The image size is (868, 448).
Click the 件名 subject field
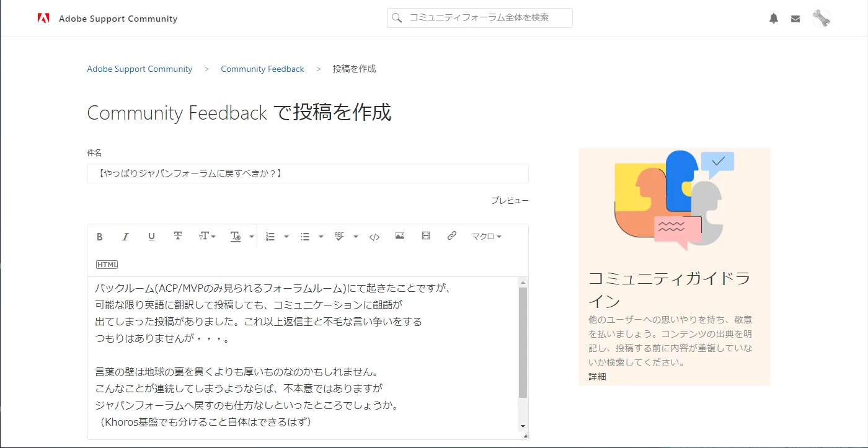(x=308, y=173)
